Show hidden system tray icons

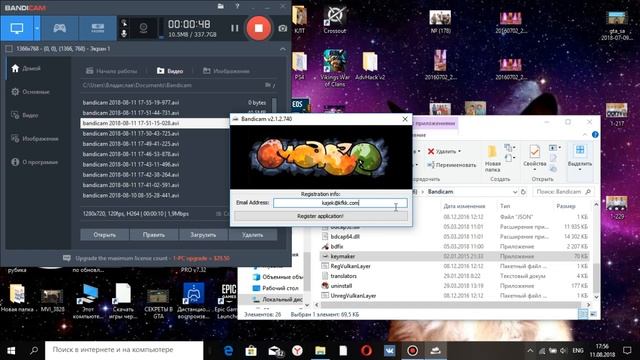(530, 350)
